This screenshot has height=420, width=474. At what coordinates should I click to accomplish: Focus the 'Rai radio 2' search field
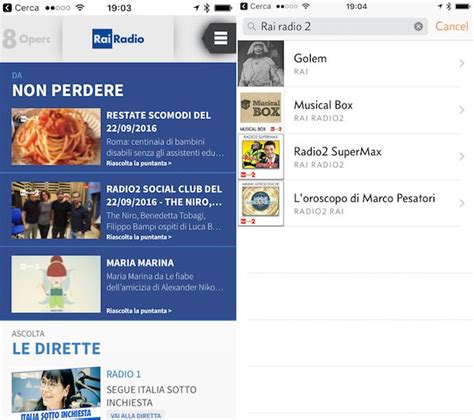335,26
